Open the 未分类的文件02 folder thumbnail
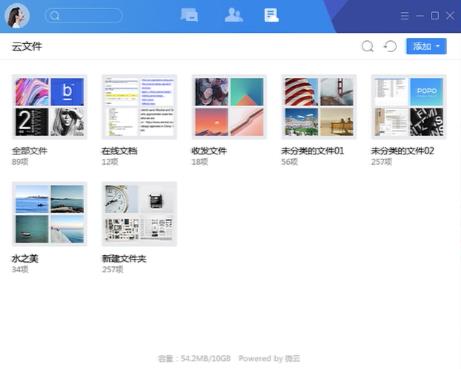This screenshot has width=461, height=369. coord(409,107)
